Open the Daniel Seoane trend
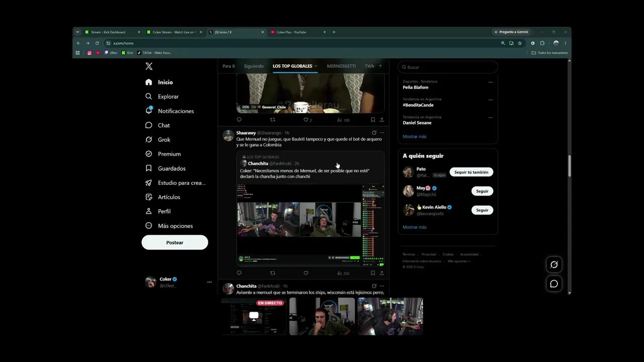The image size is (644, 362). tap(417, 123)
